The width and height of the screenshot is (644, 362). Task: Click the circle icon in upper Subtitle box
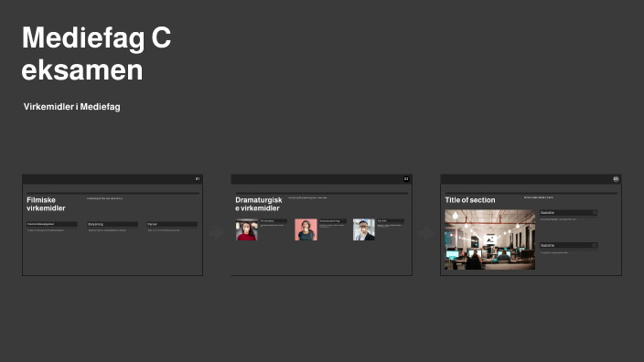pos(595,213)
